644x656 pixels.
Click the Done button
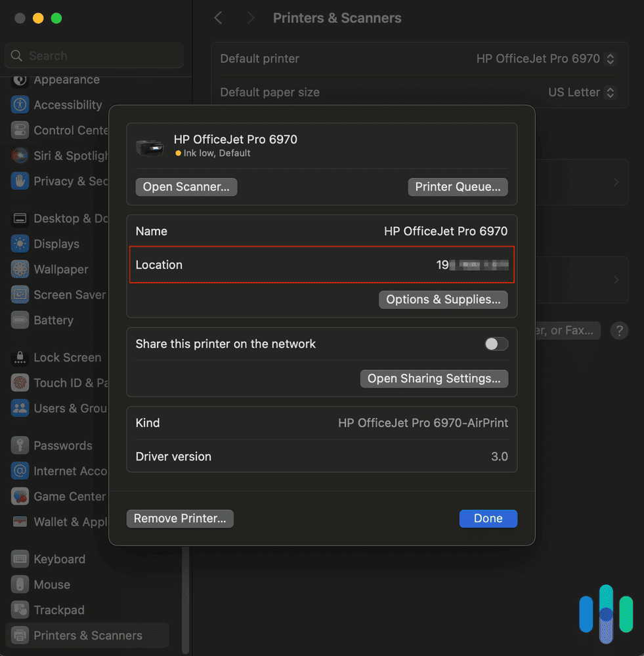click(488, 518)
